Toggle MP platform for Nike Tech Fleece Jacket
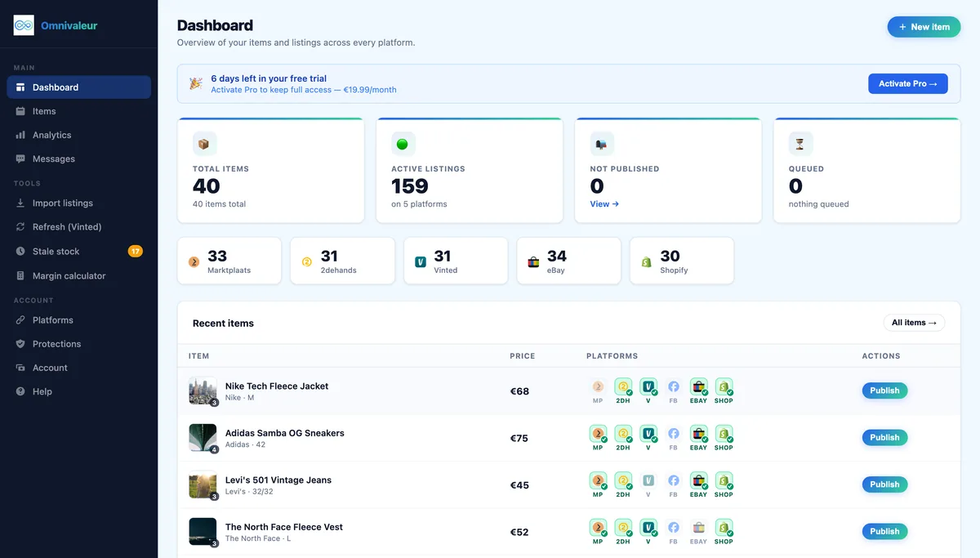 [x=598, y=391]
